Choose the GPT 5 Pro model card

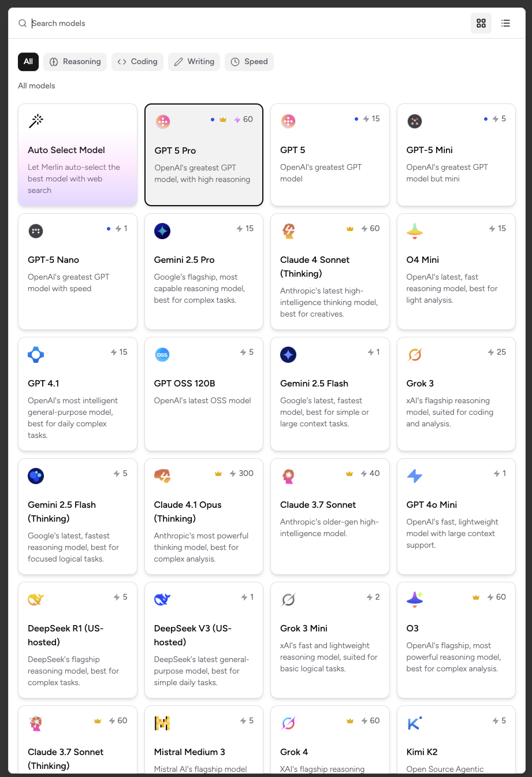click(204, 155)
